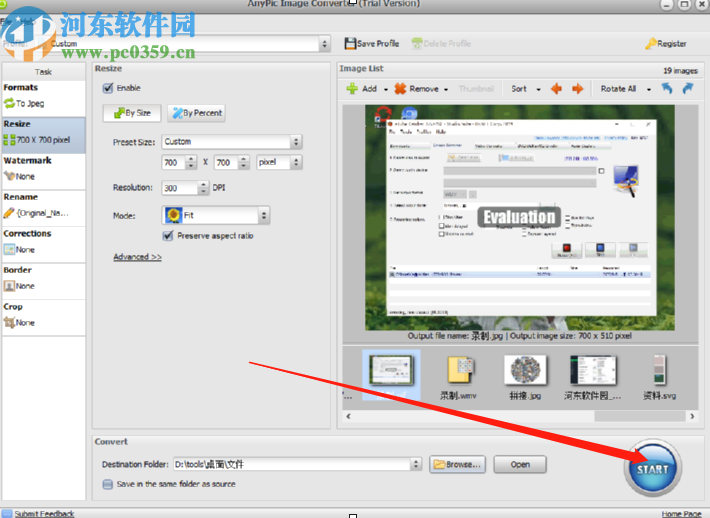
Task: Select the 录制.wmv thumbnail
Action: (x=458, y=378)
